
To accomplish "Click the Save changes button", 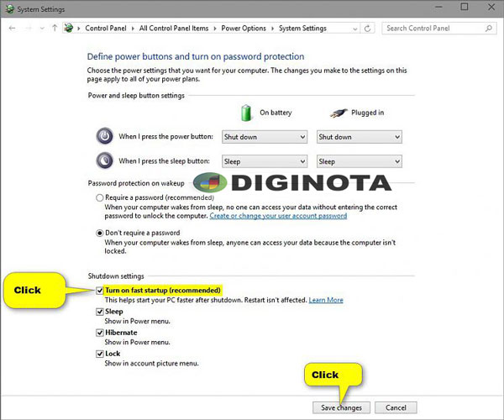I will tap(341, 407).
